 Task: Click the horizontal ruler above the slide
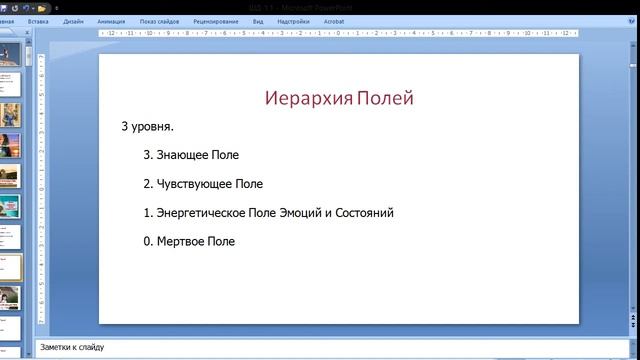coord(338,33)
